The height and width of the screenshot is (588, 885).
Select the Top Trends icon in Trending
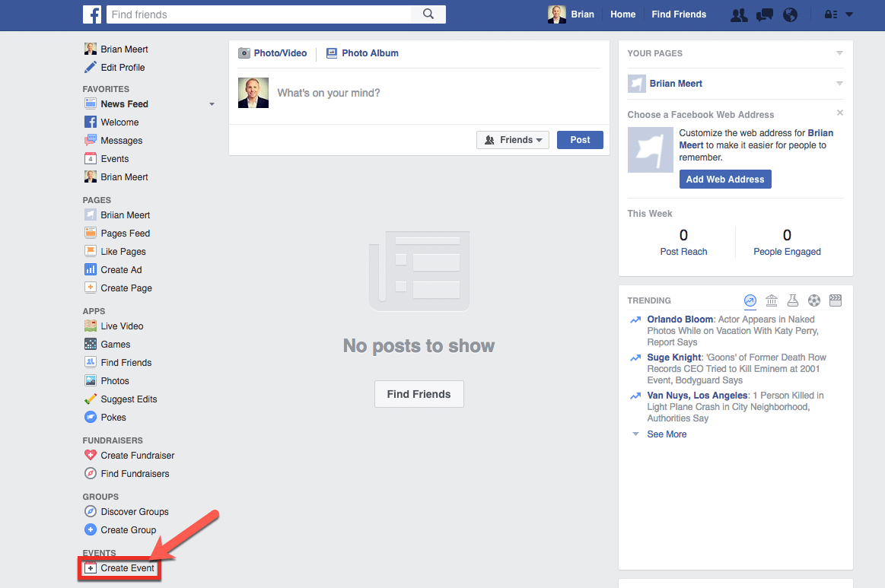(x=750, y=300)
